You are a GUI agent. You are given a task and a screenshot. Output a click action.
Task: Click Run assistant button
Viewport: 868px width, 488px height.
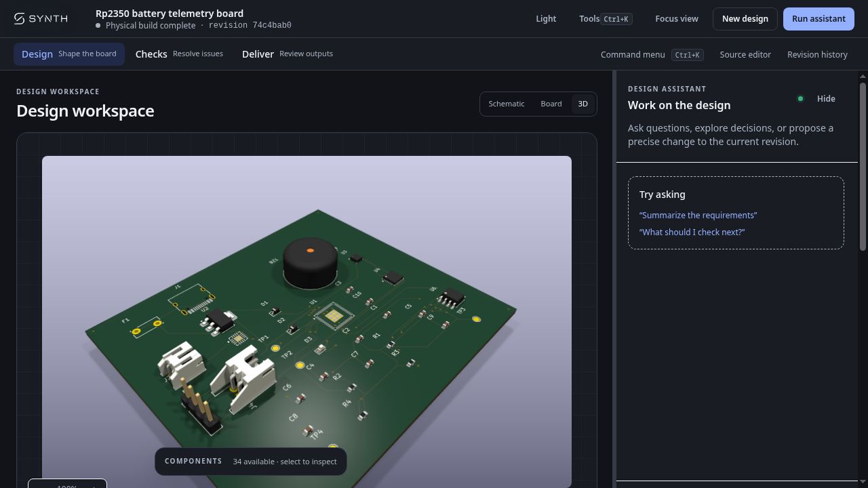coord(818,18)
